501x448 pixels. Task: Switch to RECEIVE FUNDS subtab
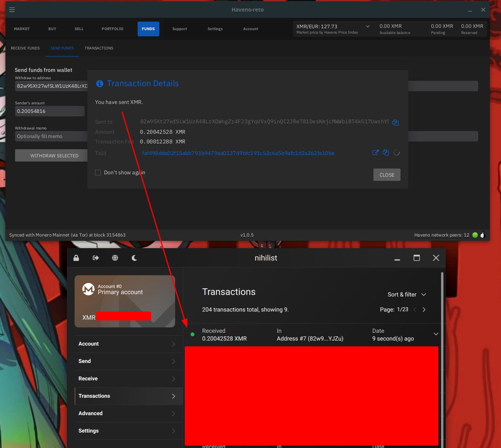coord(25,48)
